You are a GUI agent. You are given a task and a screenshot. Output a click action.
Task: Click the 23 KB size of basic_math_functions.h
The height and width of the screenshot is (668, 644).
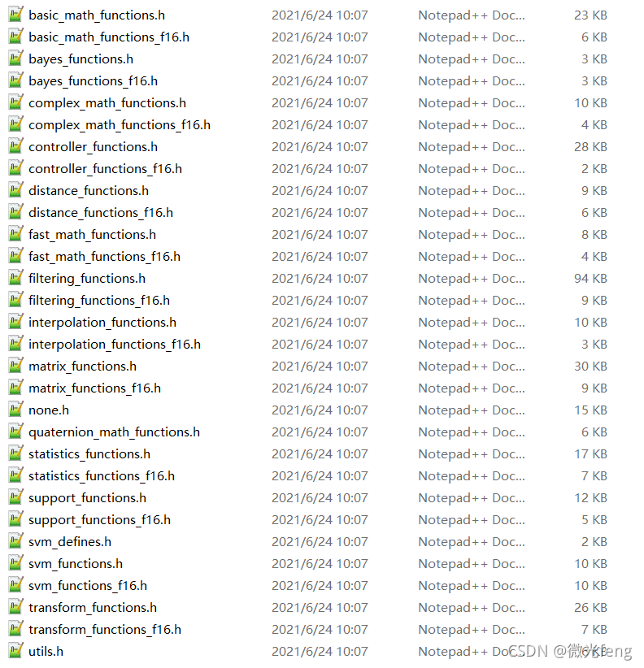point(590,15)
